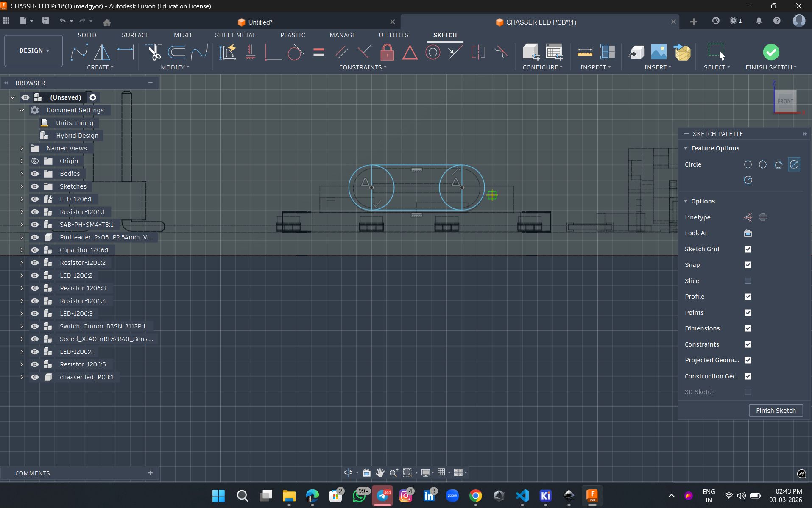Image resolution: width=812 pixels, height=508 pixels.
Task: Enable the Slice checkbox
Action: 748,281
